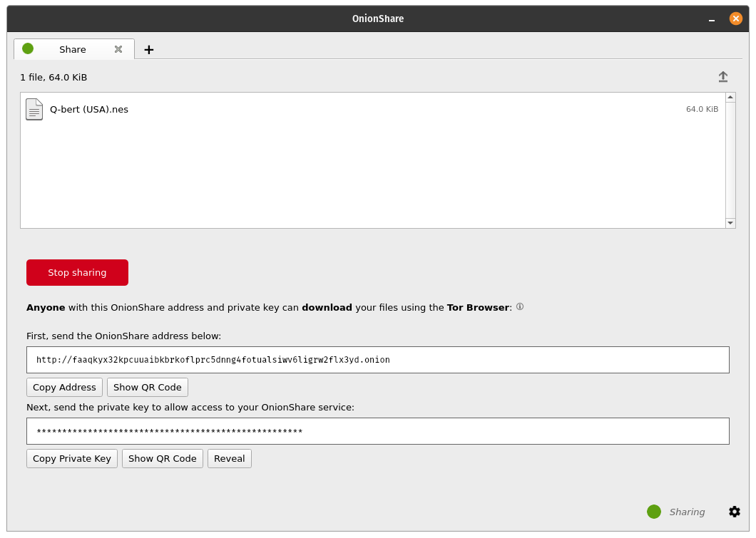The width and height of the screenshot is (756, 538).
Task: Click the info icon beside Tor Browser
Action: 520,307
